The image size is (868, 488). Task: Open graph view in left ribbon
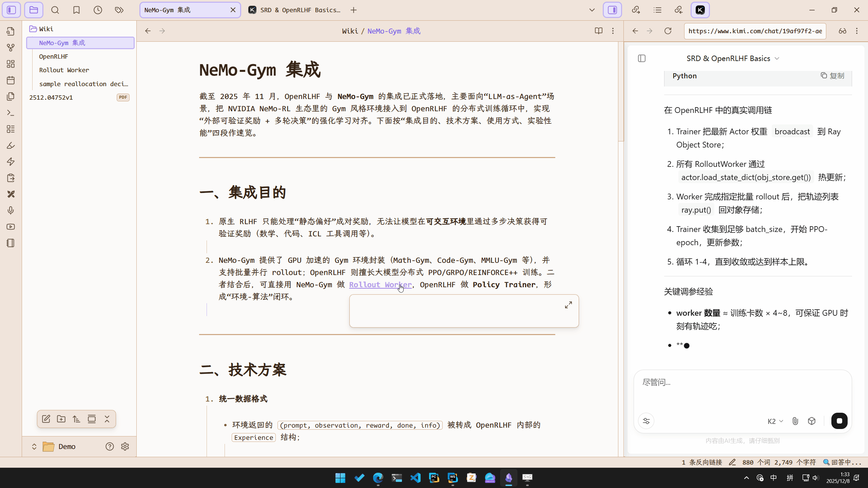click(x=11, y=47)
